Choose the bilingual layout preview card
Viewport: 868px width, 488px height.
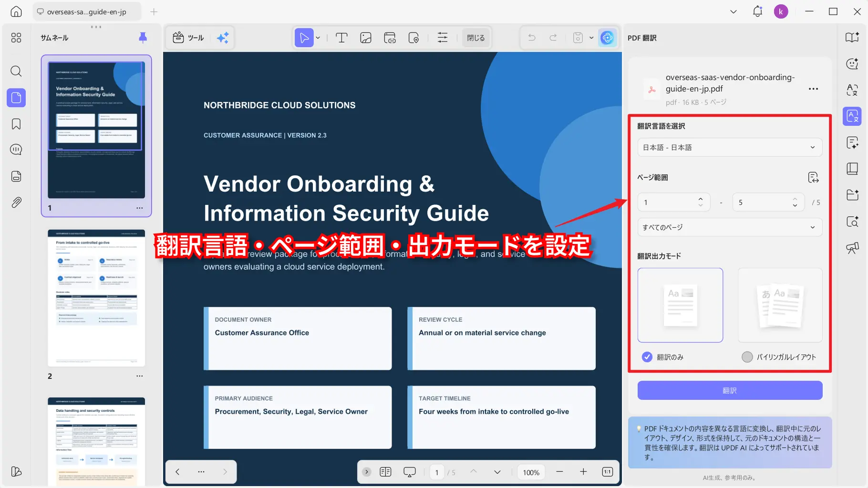(x=780, y=305)
